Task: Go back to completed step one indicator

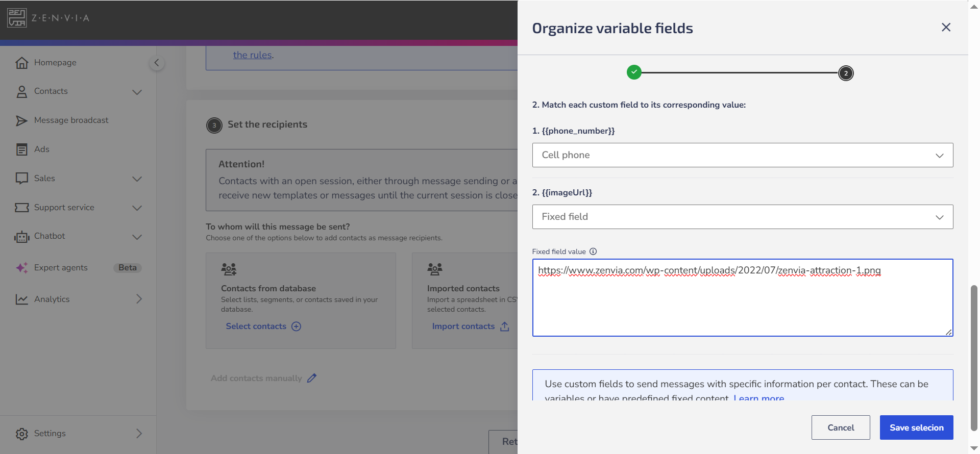Action: point(634,72)
